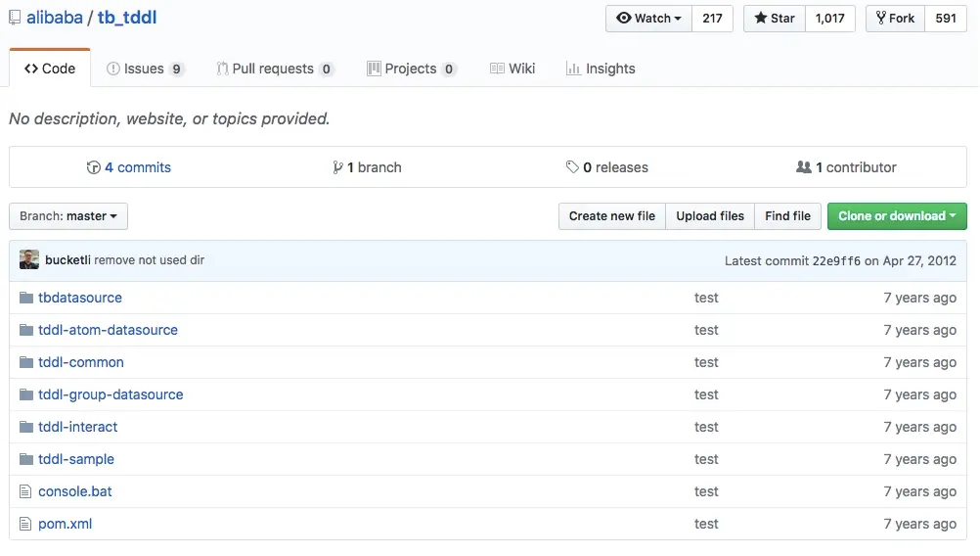Open the Wiki tab

click(x=512, y=69)
